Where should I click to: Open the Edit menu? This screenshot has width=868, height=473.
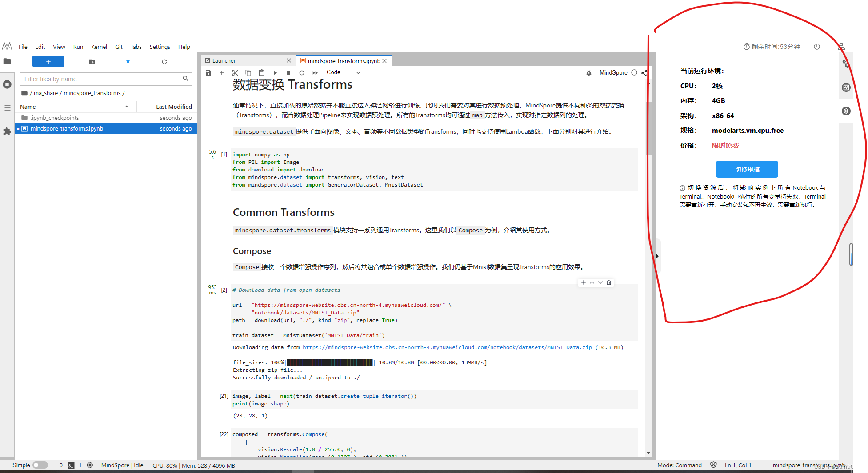click(x=40, y=47)
